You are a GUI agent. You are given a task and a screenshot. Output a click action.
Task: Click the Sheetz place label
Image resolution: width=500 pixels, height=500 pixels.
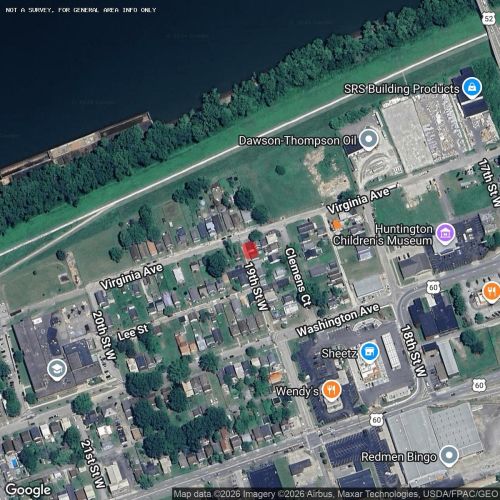[x=339, y=353]
